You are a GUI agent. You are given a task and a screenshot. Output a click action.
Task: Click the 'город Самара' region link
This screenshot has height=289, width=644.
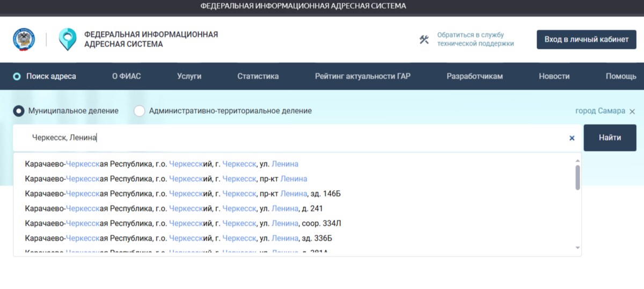coord(601,111)
